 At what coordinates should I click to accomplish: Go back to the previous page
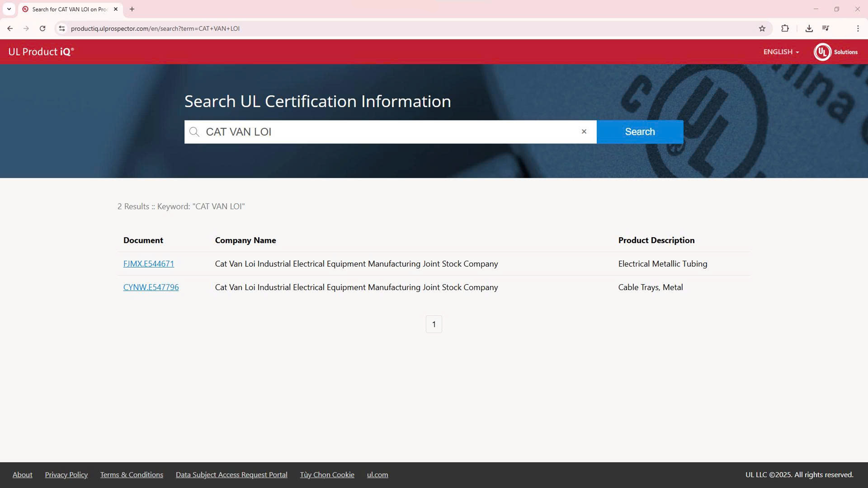10,29
